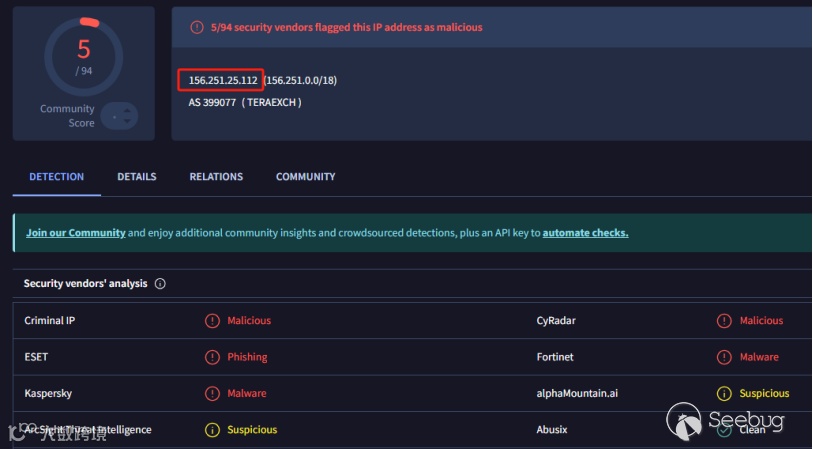Open the 'automate checks.' link
Image resolution: width=813 pixels, height=449 pixels.
click(x=585, y=233)
